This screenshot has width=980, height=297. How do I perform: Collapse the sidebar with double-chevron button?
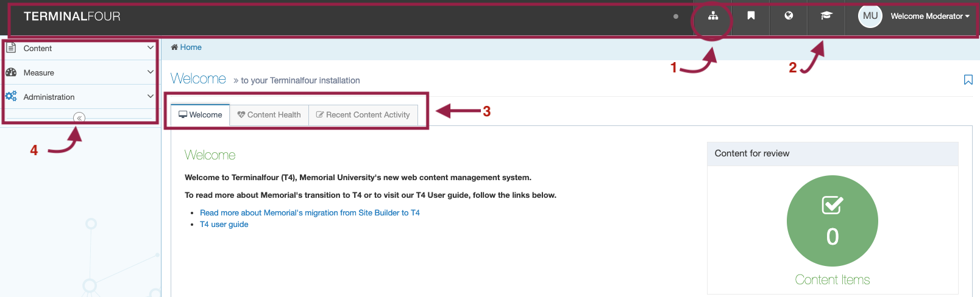pos(79,118)
